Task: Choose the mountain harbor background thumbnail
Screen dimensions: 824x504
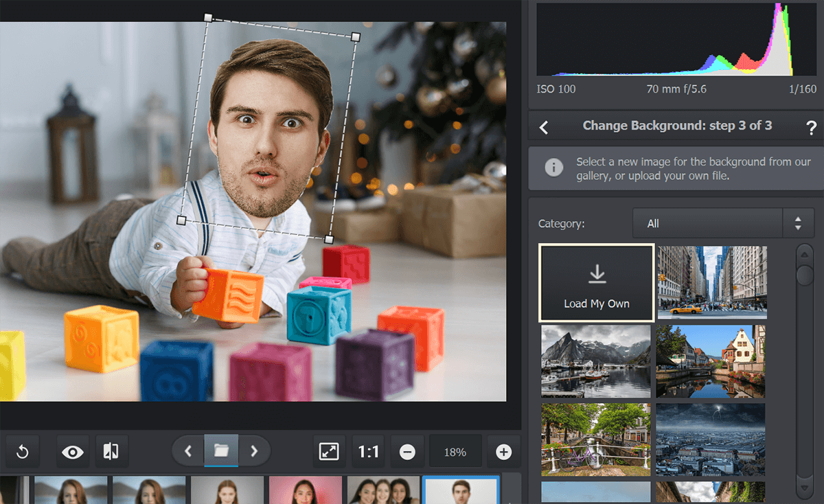Action: pos(595,361)
